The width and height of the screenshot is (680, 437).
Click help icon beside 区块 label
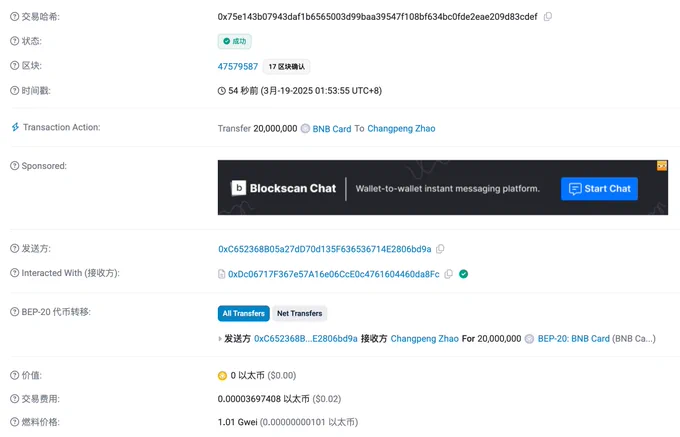point(14,65)
